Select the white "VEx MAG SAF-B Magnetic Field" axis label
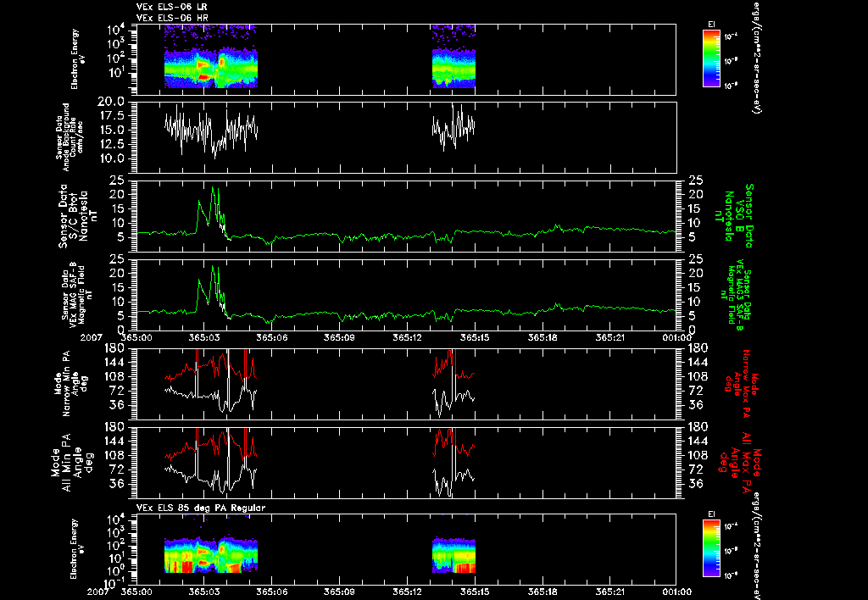The image size is (868, 600). (77, 295)
